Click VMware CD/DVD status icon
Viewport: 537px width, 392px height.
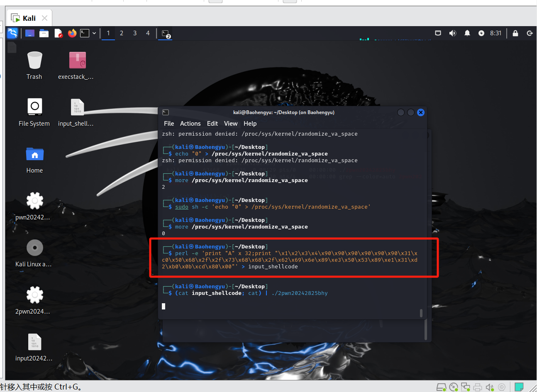[x=454, y=387]
